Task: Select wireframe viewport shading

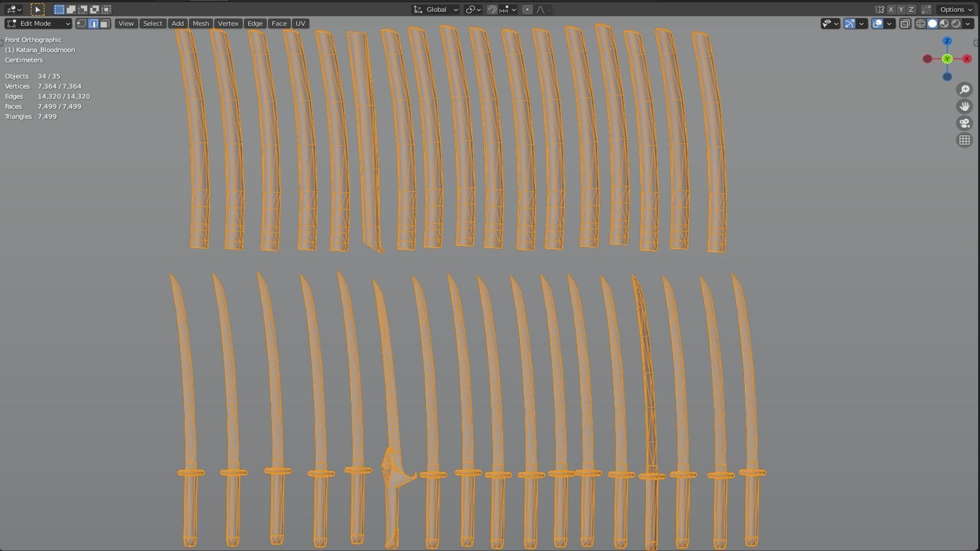Action: [x=921, y=23]
